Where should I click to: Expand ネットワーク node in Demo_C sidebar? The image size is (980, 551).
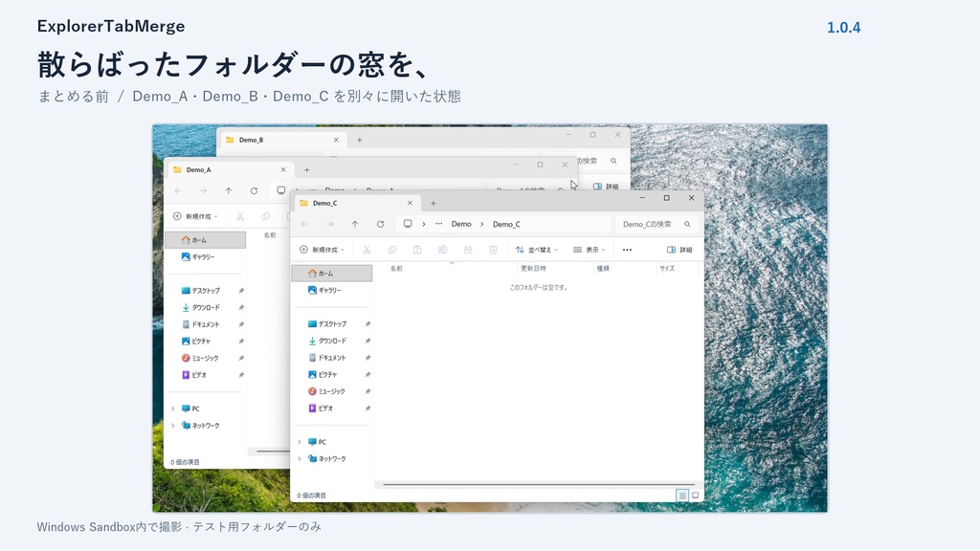(300, 458)
